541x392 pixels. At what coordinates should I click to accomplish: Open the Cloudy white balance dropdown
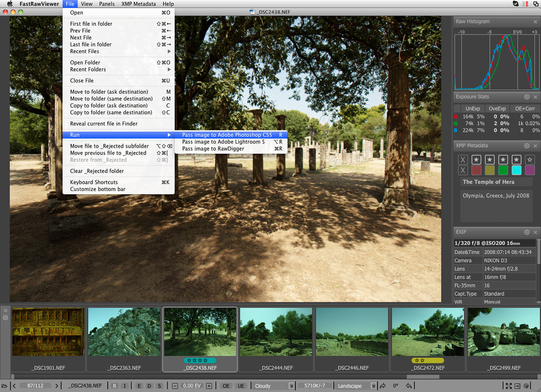(x=291, y=386)
